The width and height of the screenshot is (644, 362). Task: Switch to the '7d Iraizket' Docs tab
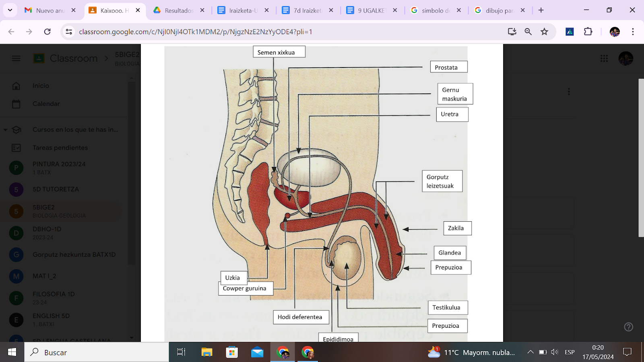(308, 10)
